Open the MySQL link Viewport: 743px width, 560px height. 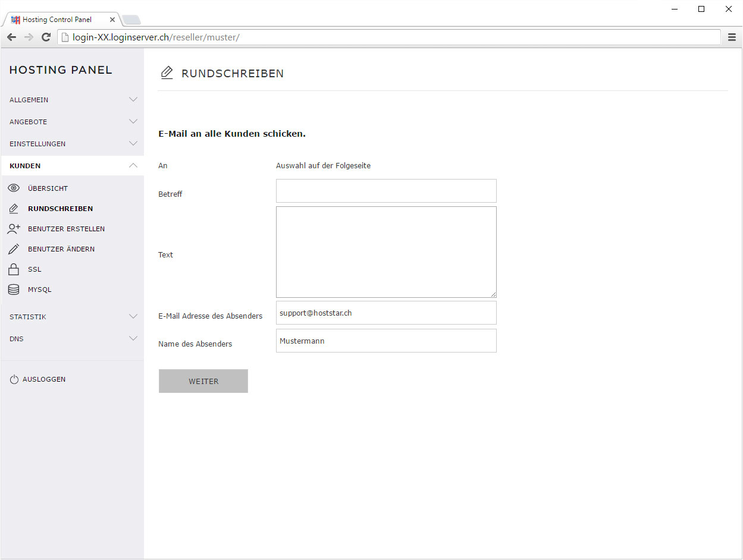click(x=40, y=290)
